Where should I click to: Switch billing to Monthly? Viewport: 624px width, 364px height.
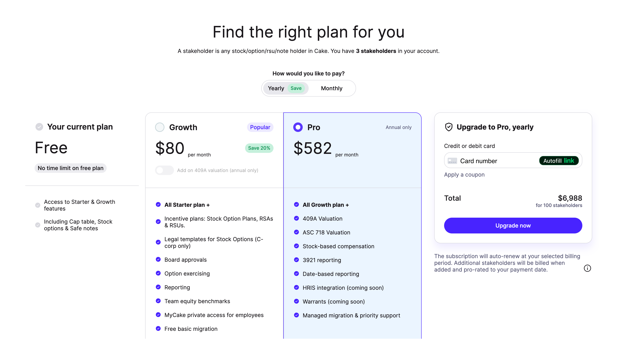(x=332, y=88)
